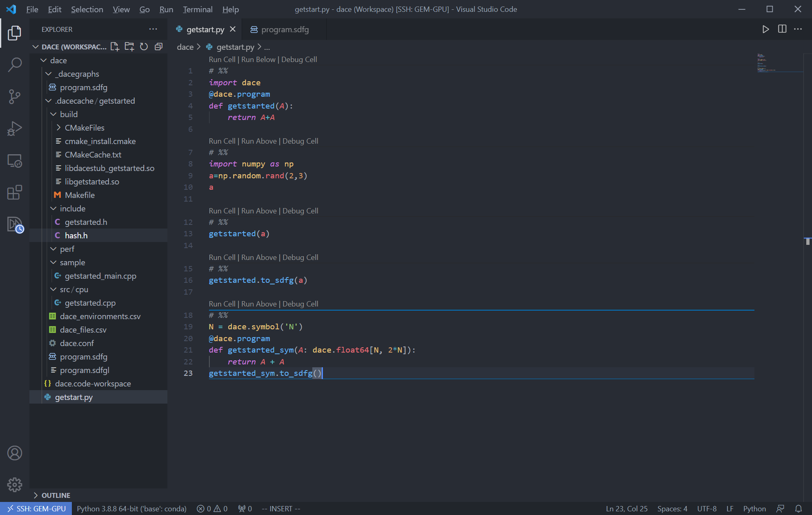Image resolution: width=812 pixels, height=515 pixels.
Task: Open the Extensions view
Action: pos(15,193)
